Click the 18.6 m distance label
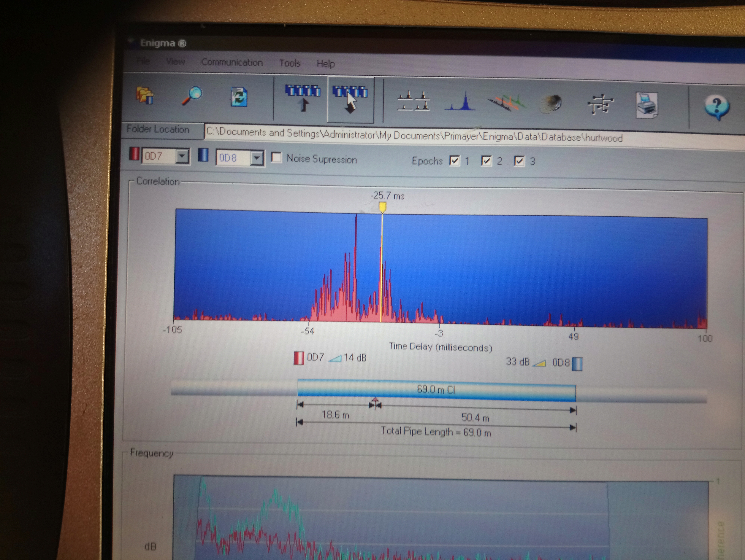The image size is (745, 560). [335, 415]
